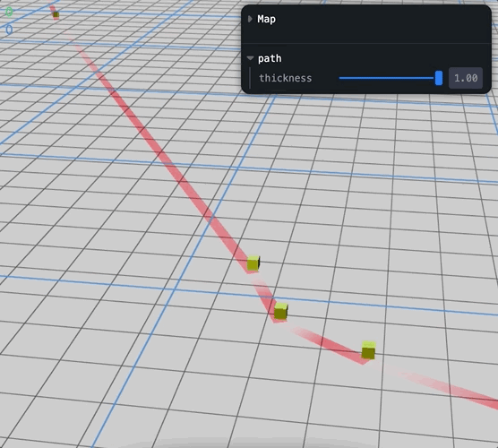Collapse the path folder disclosure triangle
Viewport: 498px width, 448px height.
[250, 58]
